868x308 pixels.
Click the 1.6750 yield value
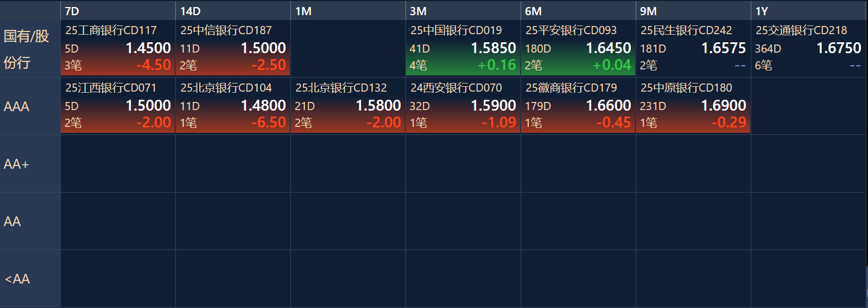pos(839,48)
